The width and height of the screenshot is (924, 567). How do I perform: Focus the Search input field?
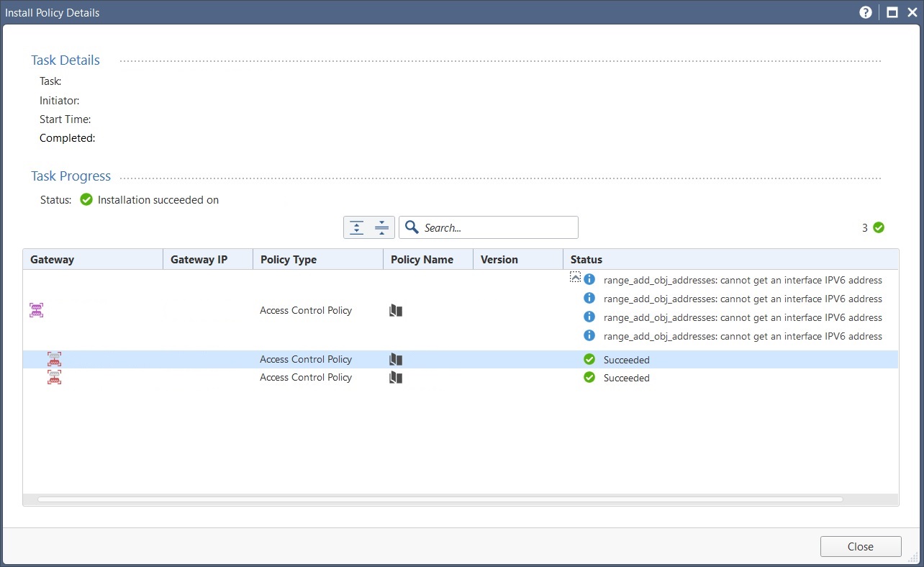pyautogui.click(x=489, y=227)
